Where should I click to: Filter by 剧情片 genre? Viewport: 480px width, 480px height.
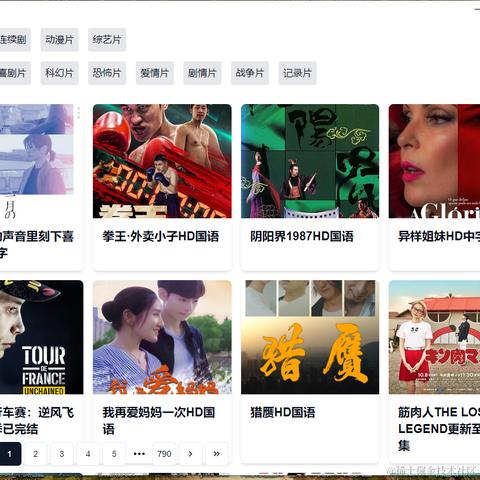202,73
